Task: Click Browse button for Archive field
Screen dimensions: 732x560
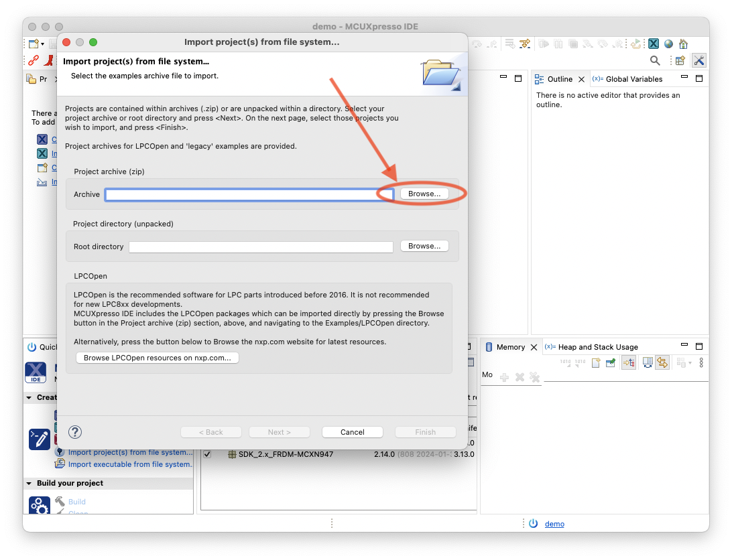Action: coord(424,194)
